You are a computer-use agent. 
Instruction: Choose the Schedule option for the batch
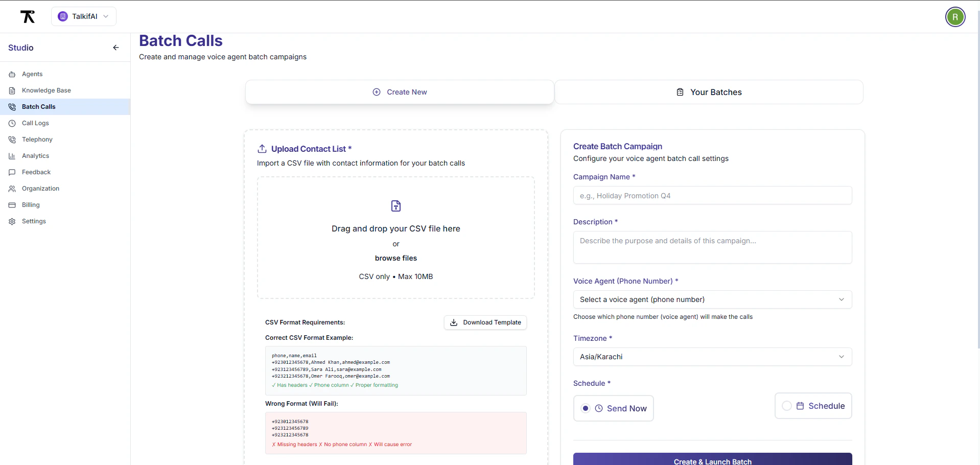812,406
